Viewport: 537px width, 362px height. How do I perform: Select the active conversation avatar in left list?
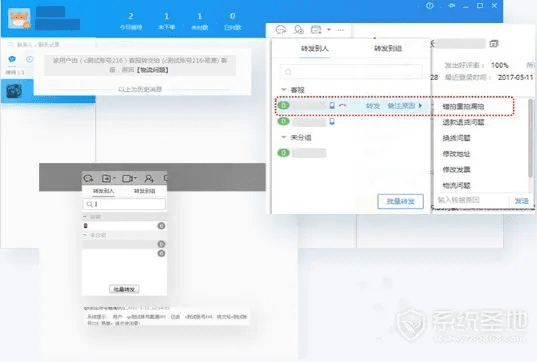[14, 91]
